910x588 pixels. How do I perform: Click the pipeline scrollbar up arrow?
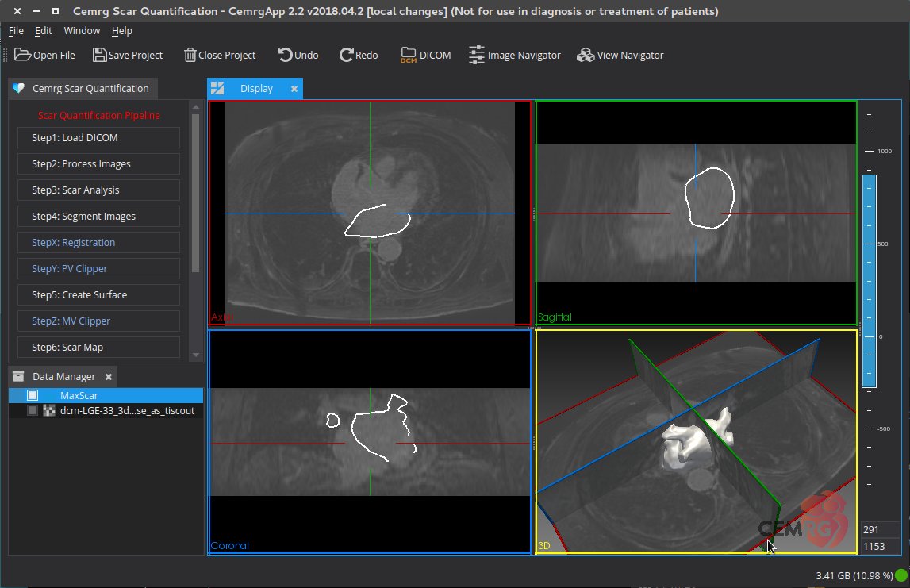tap(196, 107)
